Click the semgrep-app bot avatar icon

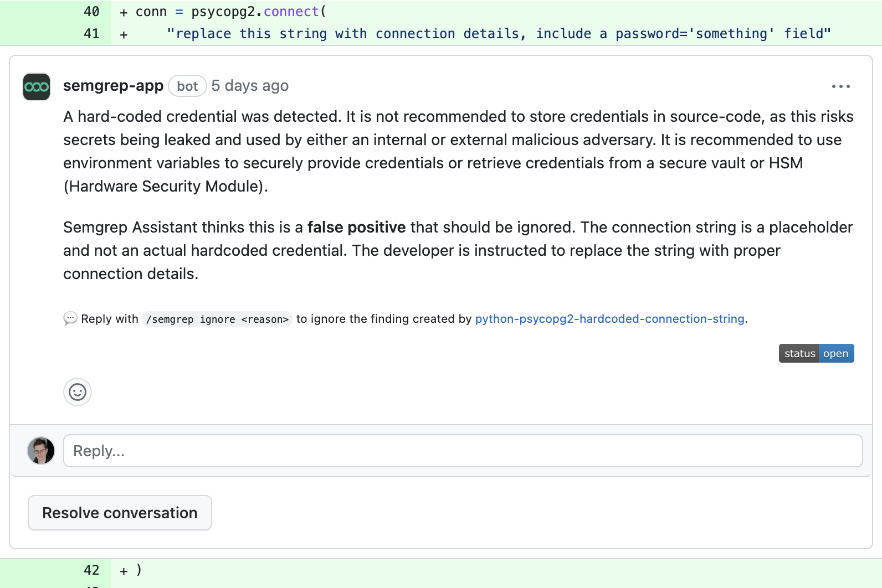pos(37,87)
